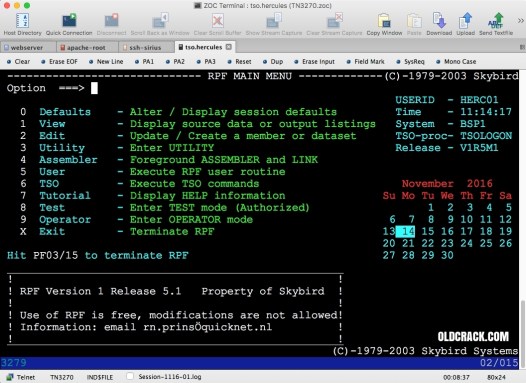Click the Upload toolbar icon
526x383 pixels.
(x=465, y=23)
